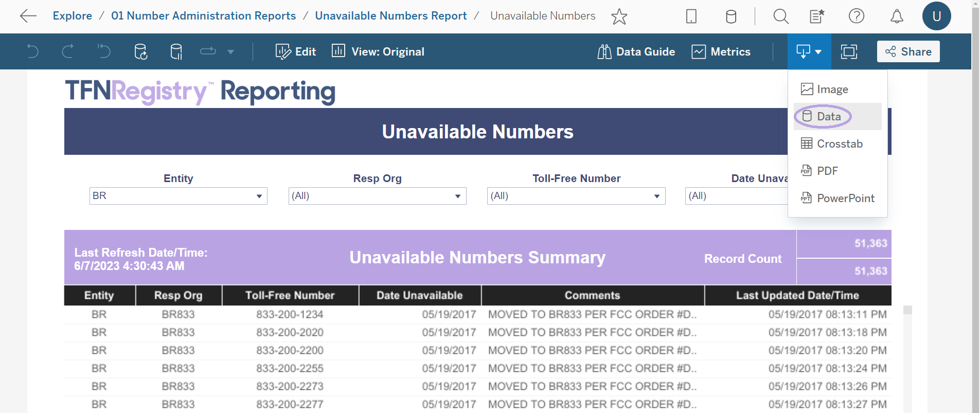Image resolution: width=980 pixels, height=413 pixels.
Task: Click the Pause auto updates icon
Action: tap(176, 51)
